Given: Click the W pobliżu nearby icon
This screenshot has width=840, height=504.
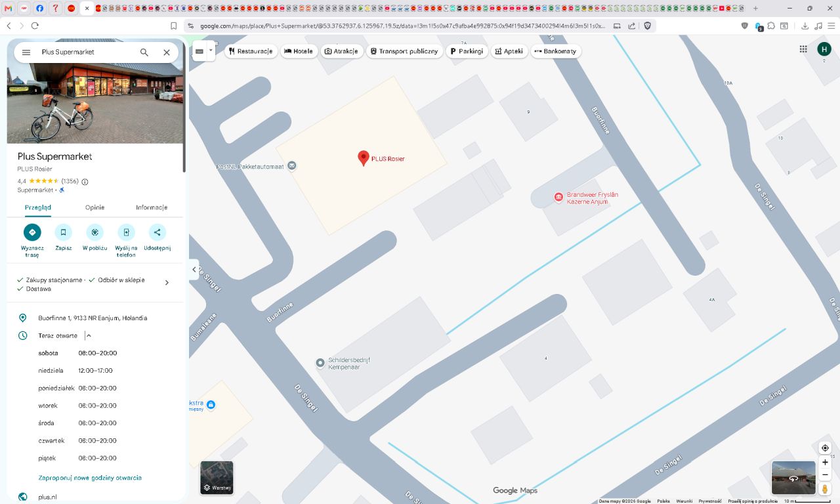Looking at the screenshot, I should [x=94, y=232].
